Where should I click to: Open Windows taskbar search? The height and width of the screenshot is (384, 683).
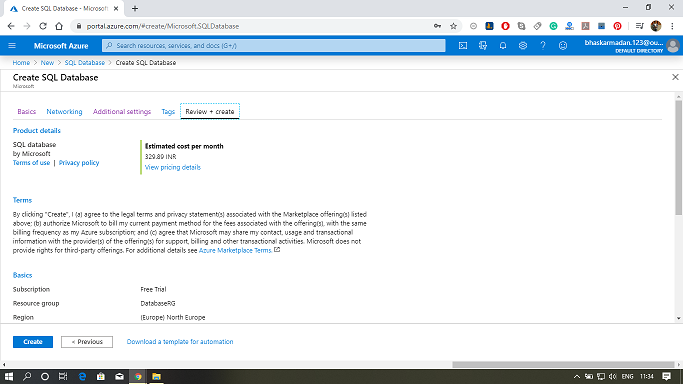click(27, 377)
